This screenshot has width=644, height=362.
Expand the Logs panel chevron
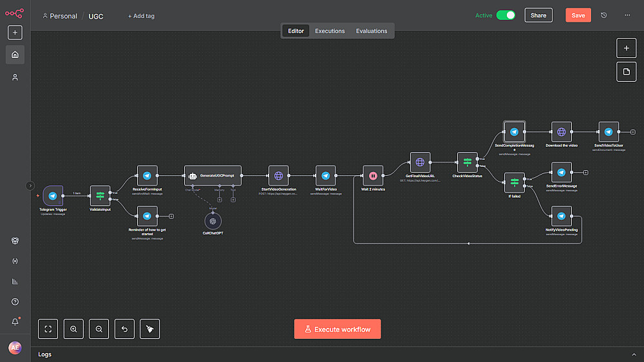pyautogui.click(x=634, y=354)
